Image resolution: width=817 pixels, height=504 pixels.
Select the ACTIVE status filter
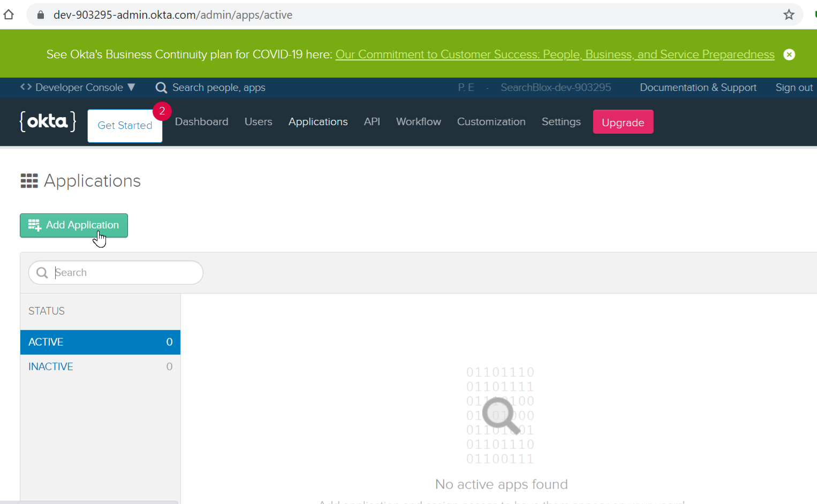(x=100, y=342)
